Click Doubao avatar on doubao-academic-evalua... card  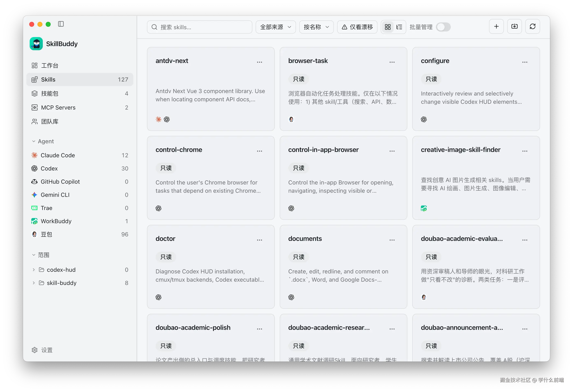424,297
